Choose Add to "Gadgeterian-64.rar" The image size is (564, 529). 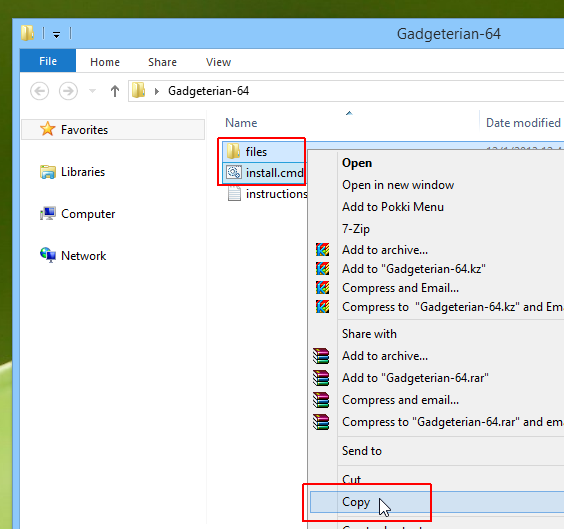pos(415,378)
